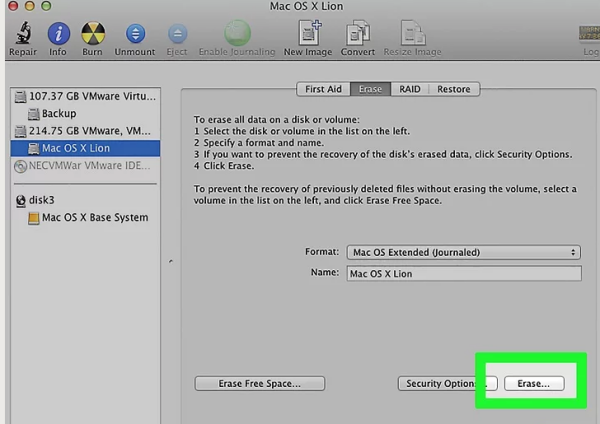
Task: Open Security Options
Action: (x=447, y=383)
